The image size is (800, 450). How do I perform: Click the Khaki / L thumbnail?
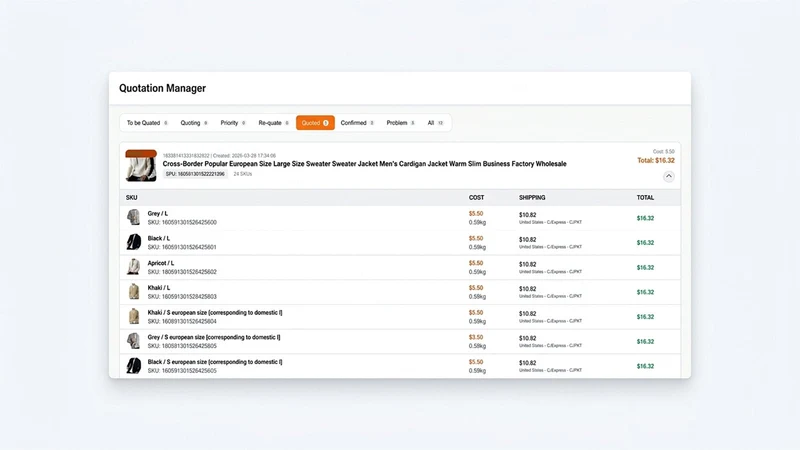[134, 291]
